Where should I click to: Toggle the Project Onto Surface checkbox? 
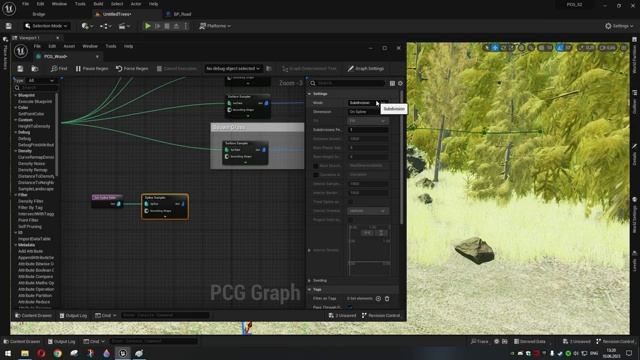(x=350, y=220)
